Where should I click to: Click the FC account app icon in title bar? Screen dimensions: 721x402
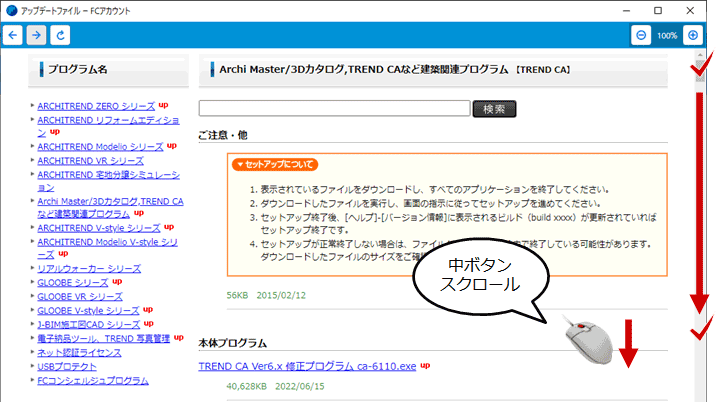point(11,11)
